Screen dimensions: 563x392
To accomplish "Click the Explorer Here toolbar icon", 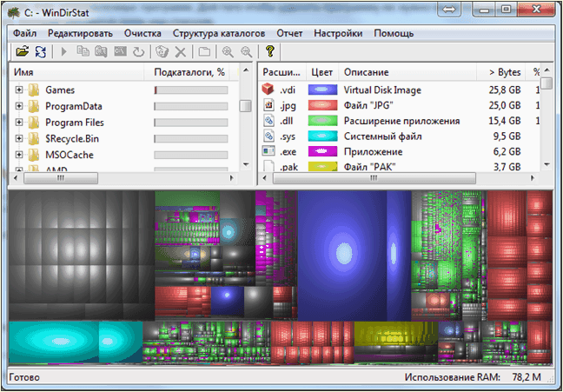I will [x=101, y=52].
